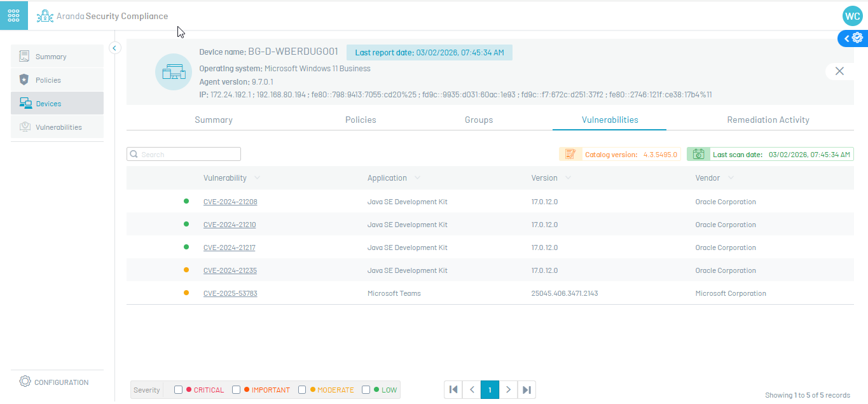Open Policies from the sidebar icon
The width and height of the screenshot is (868, 404).
click(x=25, y=80)
